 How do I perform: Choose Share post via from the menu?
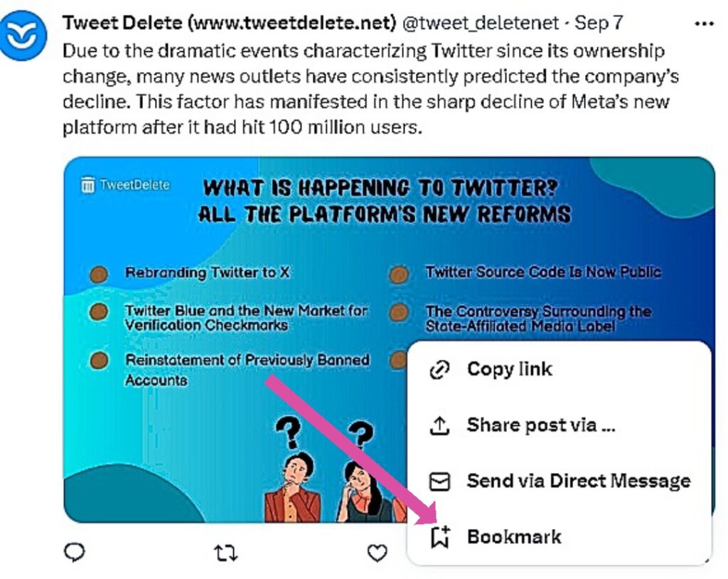pyautogui.click(x=540, y=425)
